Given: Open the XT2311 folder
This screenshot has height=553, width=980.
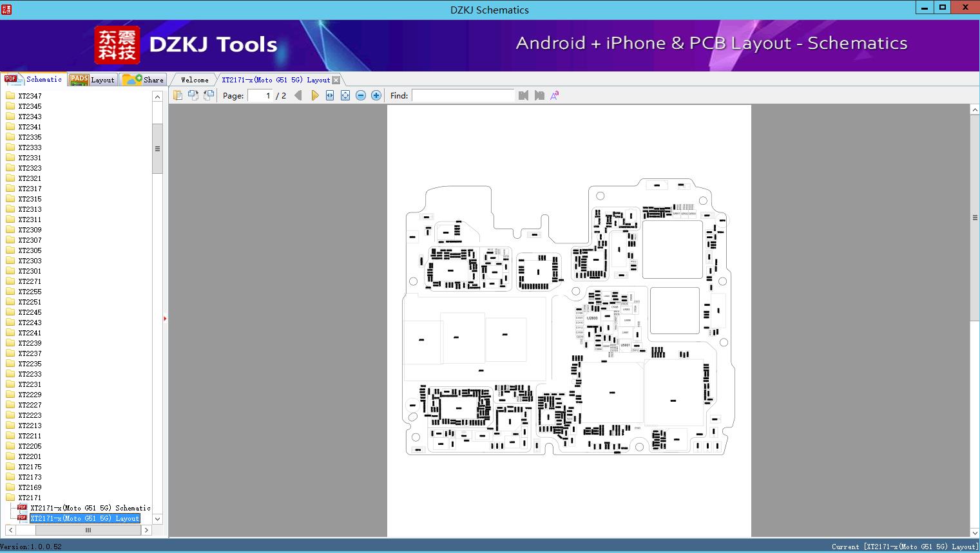Looking at the screenshot, I should (24, 220).
